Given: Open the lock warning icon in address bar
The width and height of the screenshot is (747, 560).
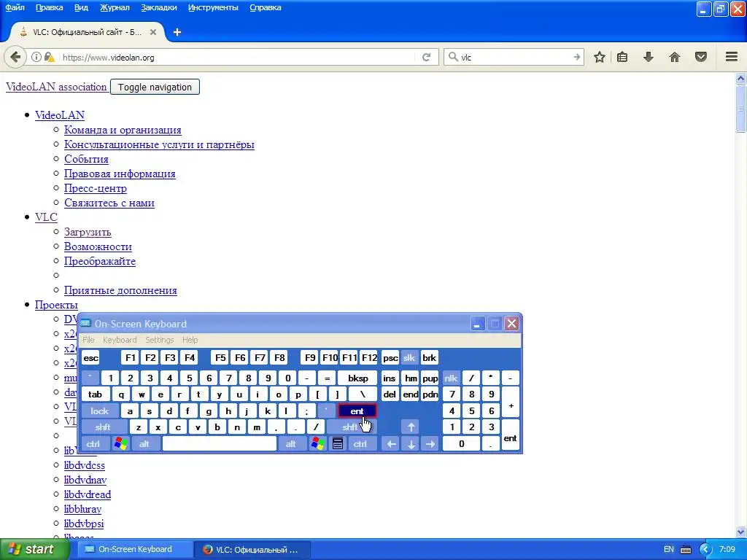Looking at the screenshot, I should coord(49,57).
